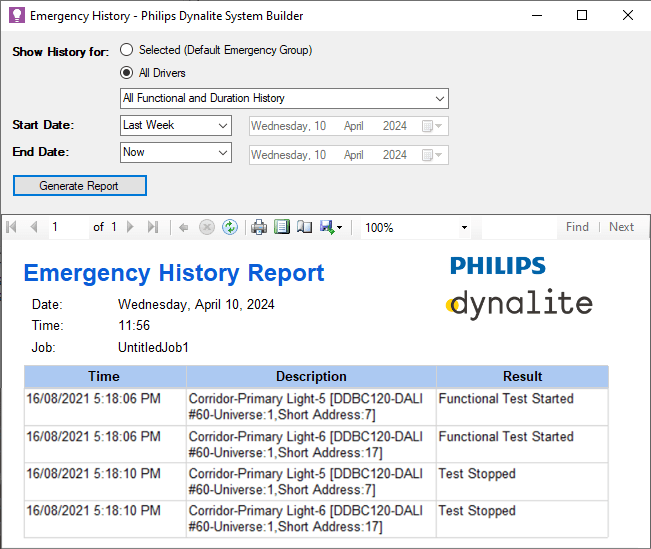Open page setup icon
The width and height of the screenshot is (651, 549).
(304, 227)
